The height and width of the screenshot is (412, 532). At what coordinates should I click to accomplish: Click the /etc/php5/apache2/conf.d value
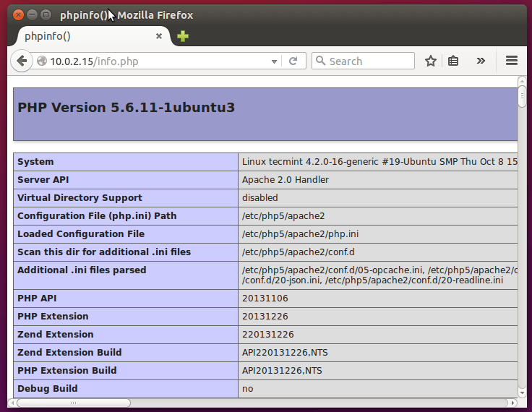pos(299,252)
